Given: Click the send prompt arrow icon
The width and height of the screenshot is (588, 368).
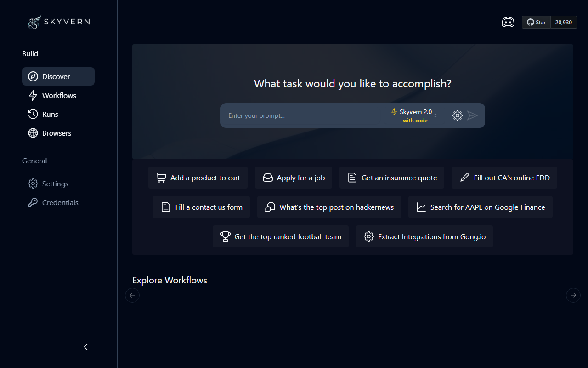Looking at the screenshot, I should [x=472, y=115].
